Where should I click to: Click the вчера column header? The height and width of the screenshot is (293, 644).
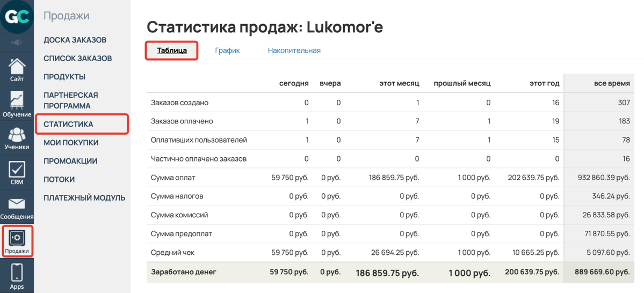(330, 84)
